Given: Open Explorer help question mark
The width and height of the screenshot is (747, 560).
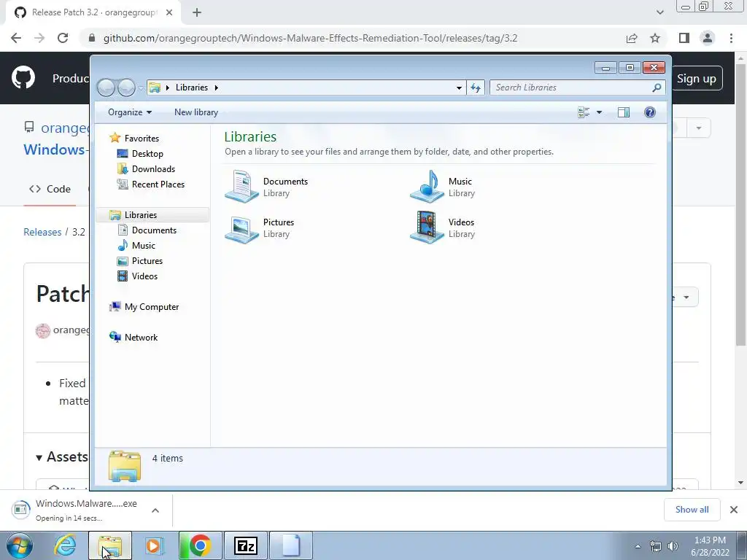Looking at the screenshot, I should tap(649, 112).
